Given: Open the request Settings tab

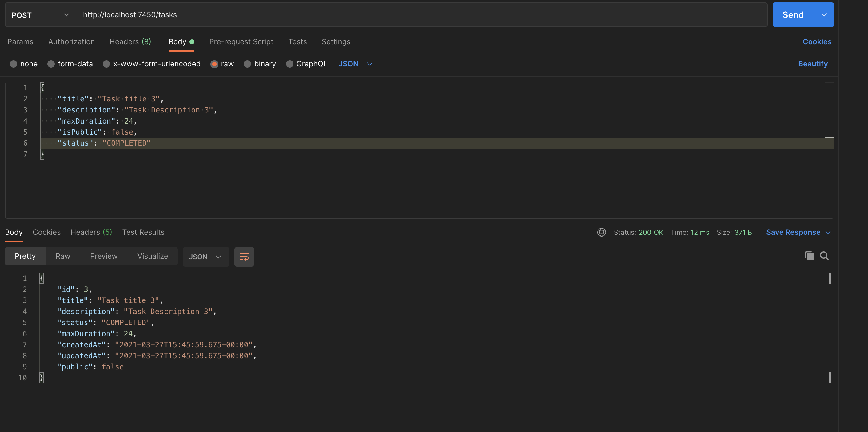Looking at the screenshot, I should point(336,42).
